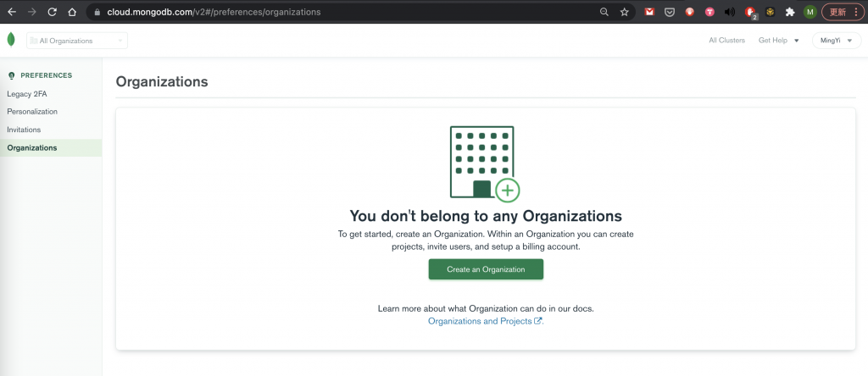The width and height of the screenshot is (868, 376).
Task: Select Organizations in the sidebar
Action: pos(51,147)
